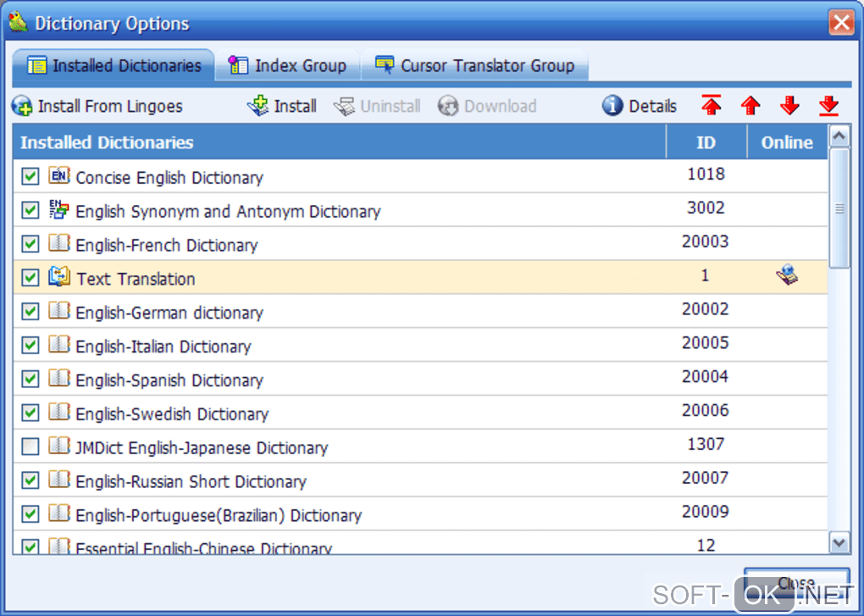Click English Synonym and Antonym Dictionary icon
Image resolution: width=864 pixels, height=616 pixels.
pyautogui.click(x=59, y=209)
